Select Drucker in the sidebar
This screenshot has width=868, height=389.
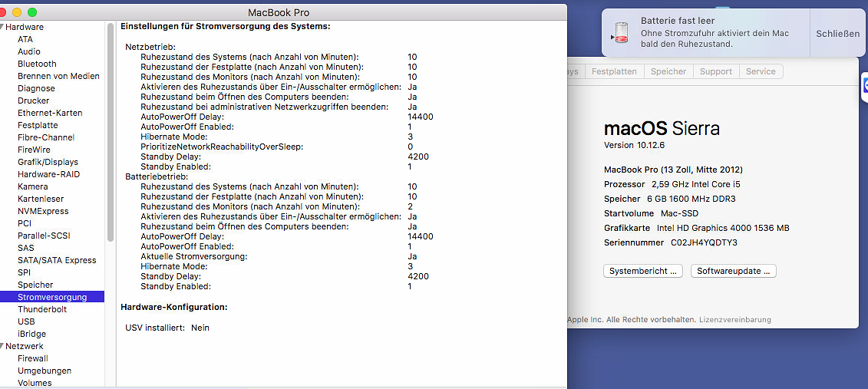[33, 101]
